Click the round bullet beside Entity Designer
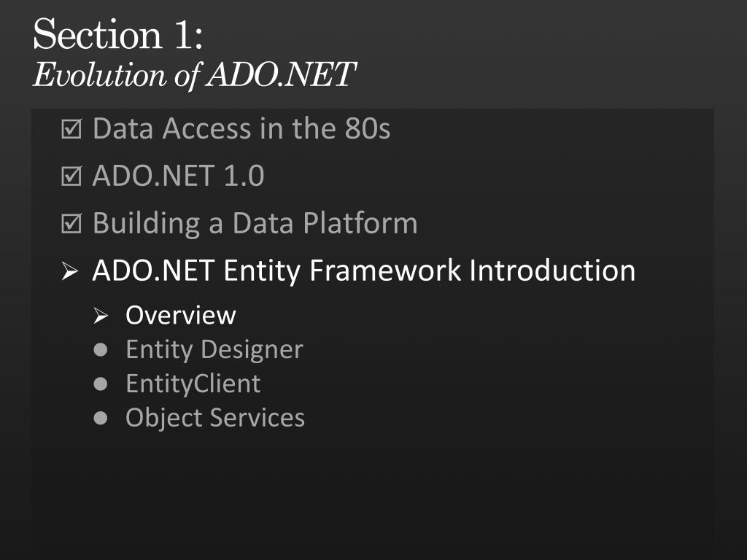The image size is (747, 560). (101, 350)
